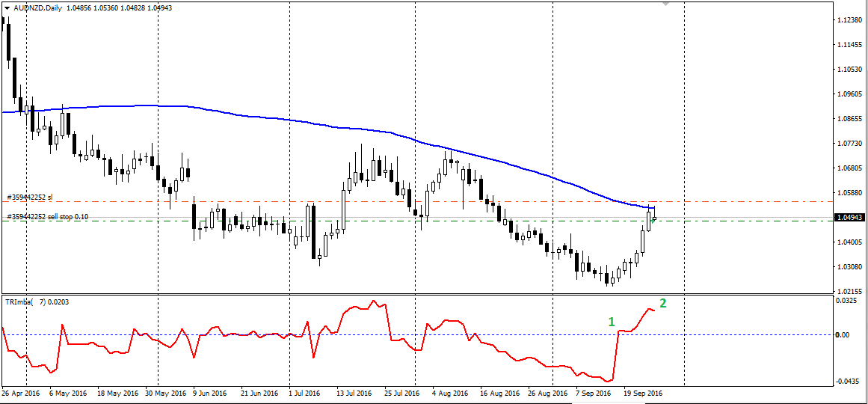868x404 pixels.
Task: Click price scale value 1.09605
Action: click(x=852, y=94)
